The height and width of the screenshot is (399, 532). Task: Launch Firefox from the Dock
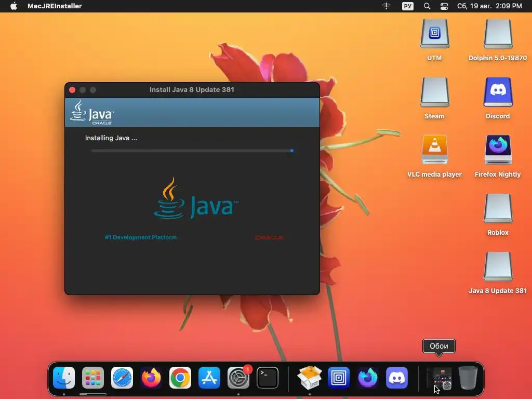(x=151, y=377)
